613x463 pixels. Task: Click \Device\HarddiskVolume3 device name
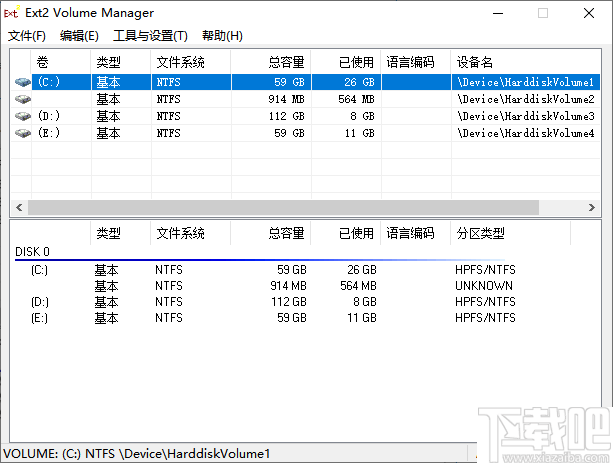tap(526, 116)
